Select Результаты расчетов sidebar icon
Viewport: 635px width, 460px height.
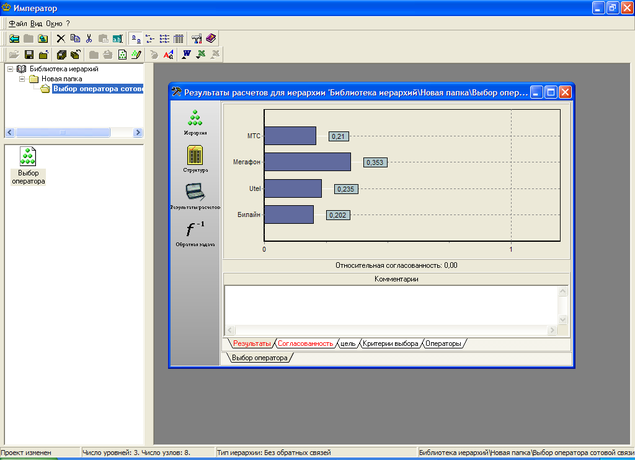[x=195, y=193]
